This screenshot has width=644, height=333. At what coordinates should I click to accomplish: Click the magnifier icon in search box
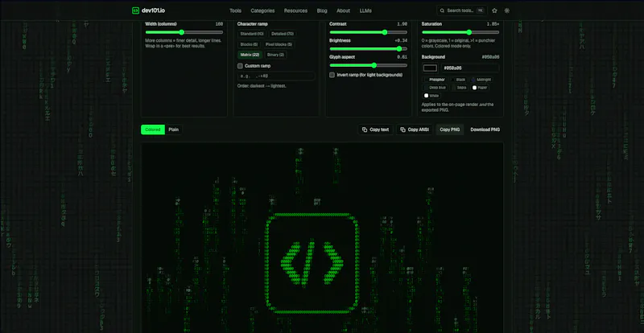pyautogui.click(x=442, y=10)
